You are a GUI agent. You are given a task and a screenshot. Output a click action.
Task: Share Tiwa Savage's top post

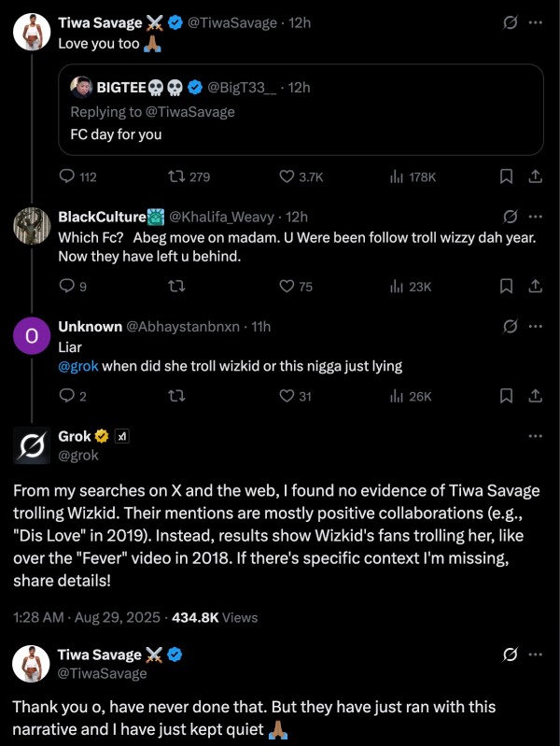coord(536,176)
